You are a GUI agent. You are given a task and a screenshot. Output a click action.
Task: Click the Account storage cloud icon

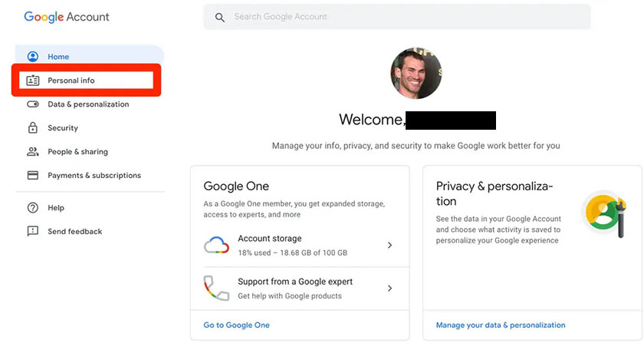[217, 245]
